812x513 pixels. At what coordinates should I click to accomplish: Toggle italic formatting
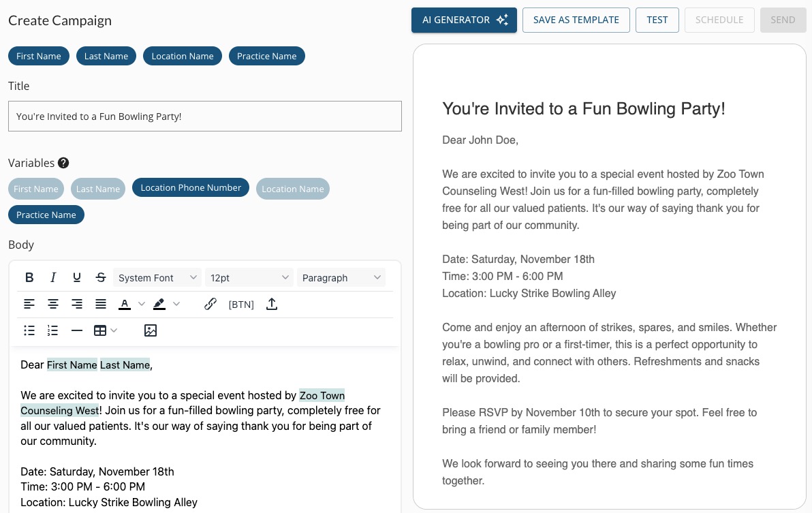pos(53,277)
